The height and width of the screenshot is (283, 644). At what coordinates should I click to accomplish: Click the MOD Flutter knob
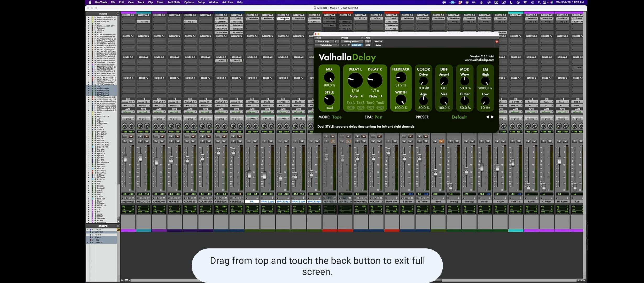465,101
